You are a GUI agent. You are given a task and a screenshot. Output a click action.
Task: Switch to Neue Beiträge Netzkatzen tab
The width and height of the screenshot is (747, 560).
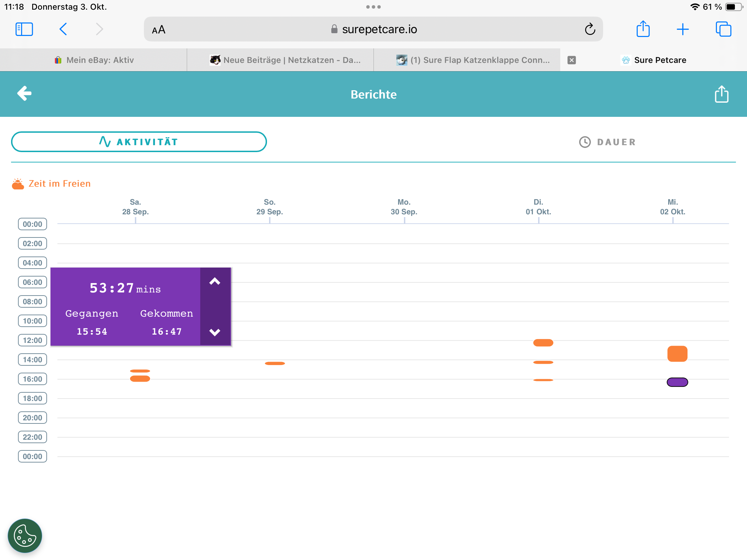280,60
